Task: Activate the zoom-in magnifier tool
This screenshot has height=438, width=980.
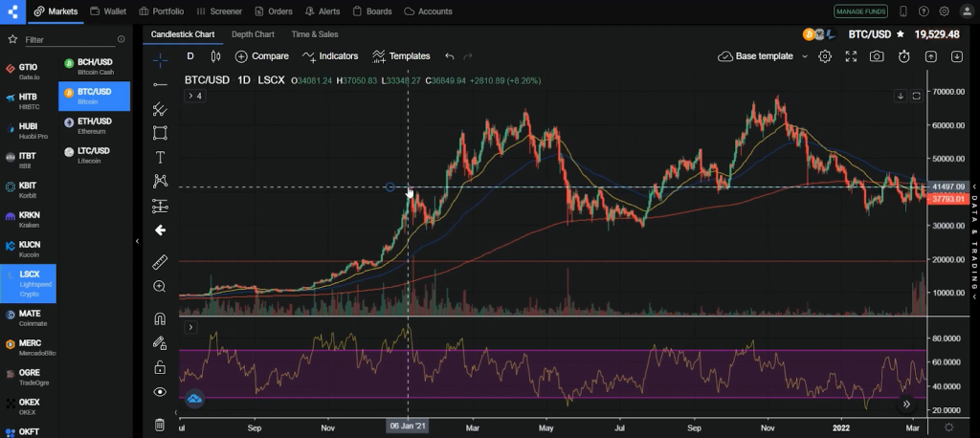Action: click(160, 286)
